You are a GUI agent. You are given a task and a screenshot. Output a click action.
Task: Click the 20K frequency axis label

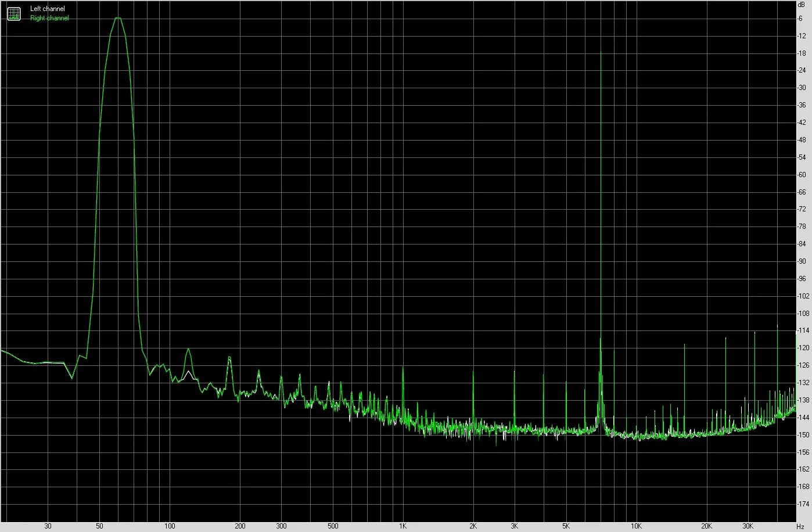[706, 526]
